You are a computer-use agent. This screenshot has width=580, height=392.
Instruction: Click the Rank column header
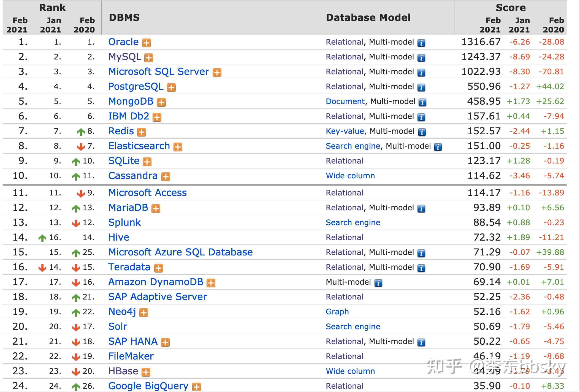[x=52, y=8]
